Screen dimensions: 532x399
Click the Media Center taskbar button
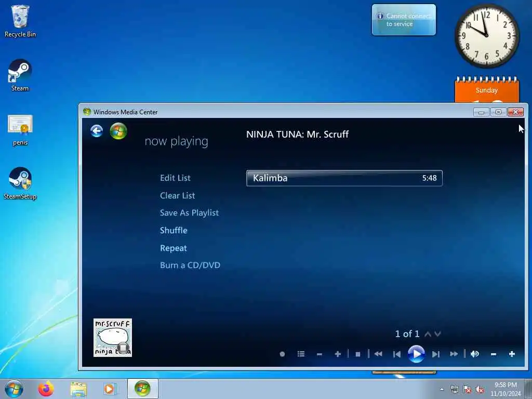tap(142, 389)
